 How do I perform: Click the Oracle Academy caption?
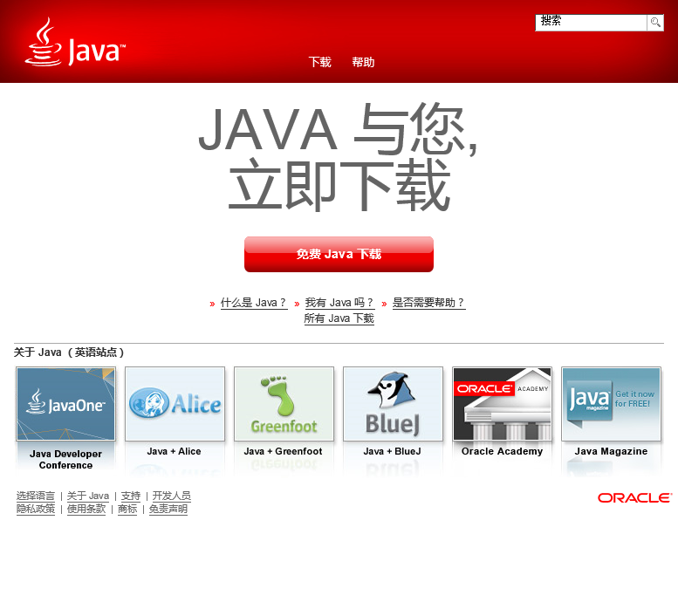502,451
